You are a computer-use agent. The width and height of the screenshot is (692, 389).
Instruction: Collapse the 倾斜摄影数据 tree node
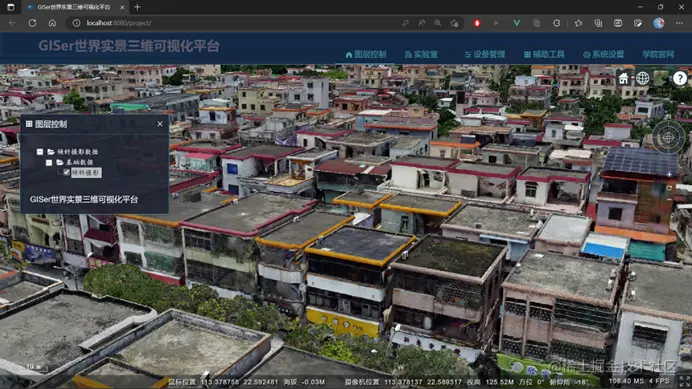[x=40, y=151]
